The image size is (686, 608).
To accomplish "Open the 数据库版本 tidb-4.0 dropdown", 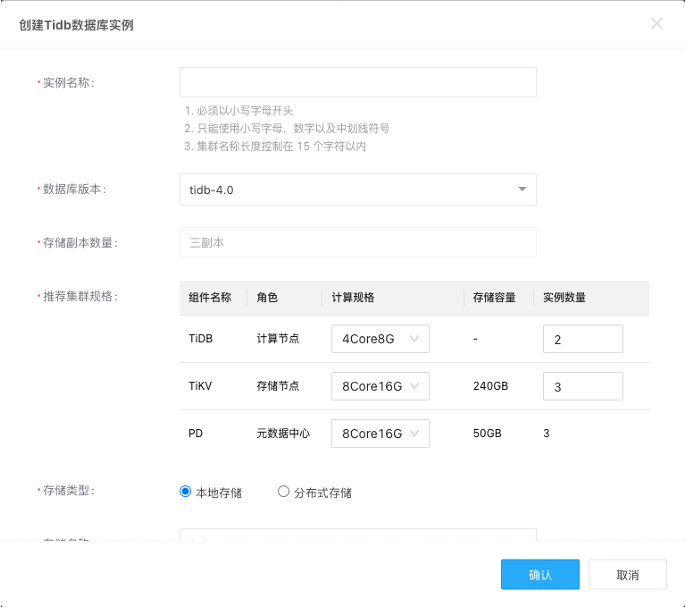I will click(358, 189).
